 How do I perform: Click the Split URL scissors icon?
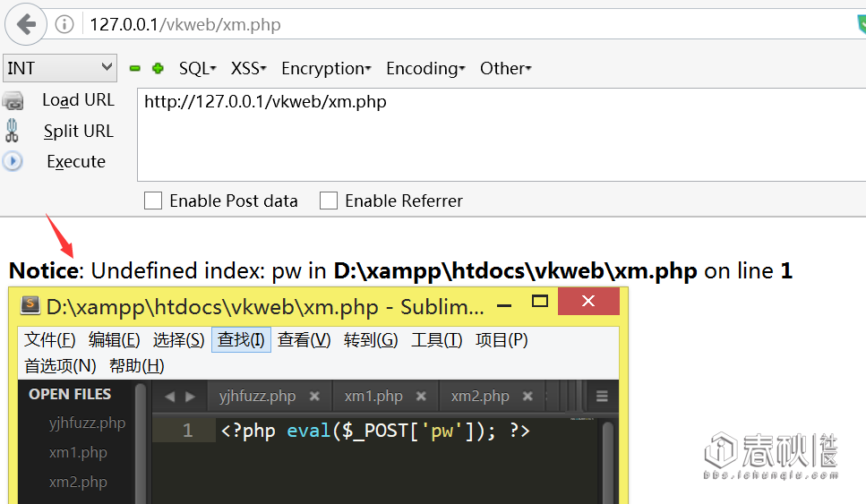tap(12, 132)
